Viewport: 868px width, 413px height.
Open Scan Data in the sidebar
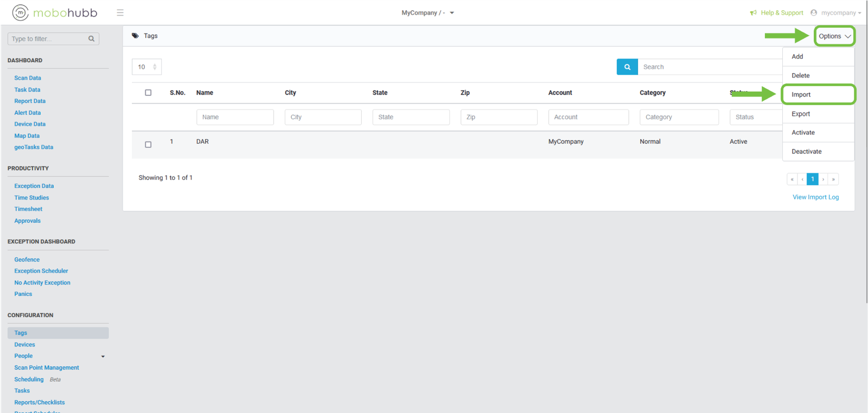coord(28,78)
